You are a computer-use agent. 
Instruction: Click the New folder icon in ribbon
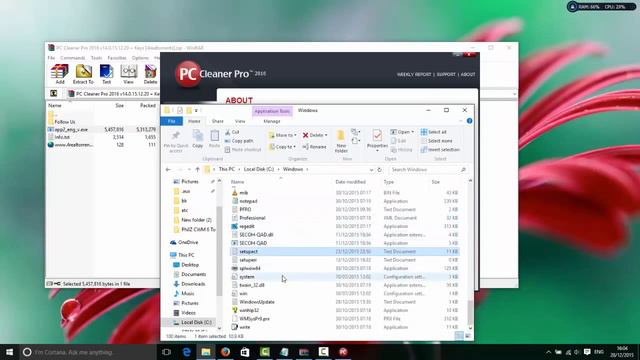pyautogui.click(x=341, y=141)
